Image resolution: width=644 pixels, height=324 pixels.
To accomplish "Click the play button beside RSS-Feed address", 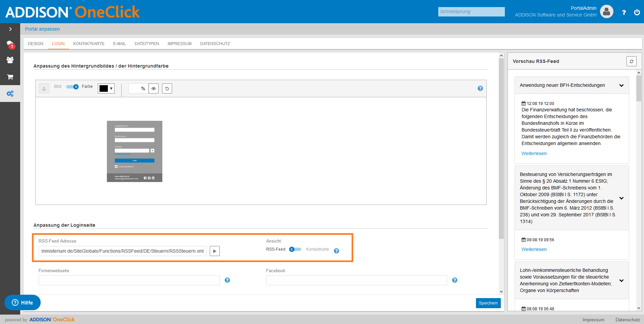I will tap(215, 251).
